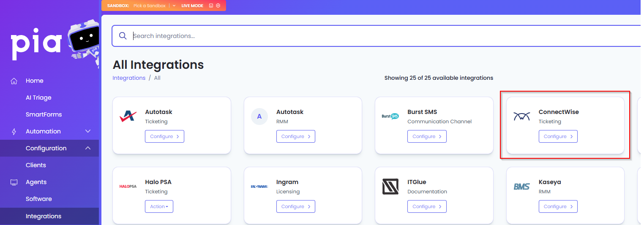Expand the Automation menu chevron
Image resolution: width=644 pixels, height=225 pixels.
[x=88, y=131]
